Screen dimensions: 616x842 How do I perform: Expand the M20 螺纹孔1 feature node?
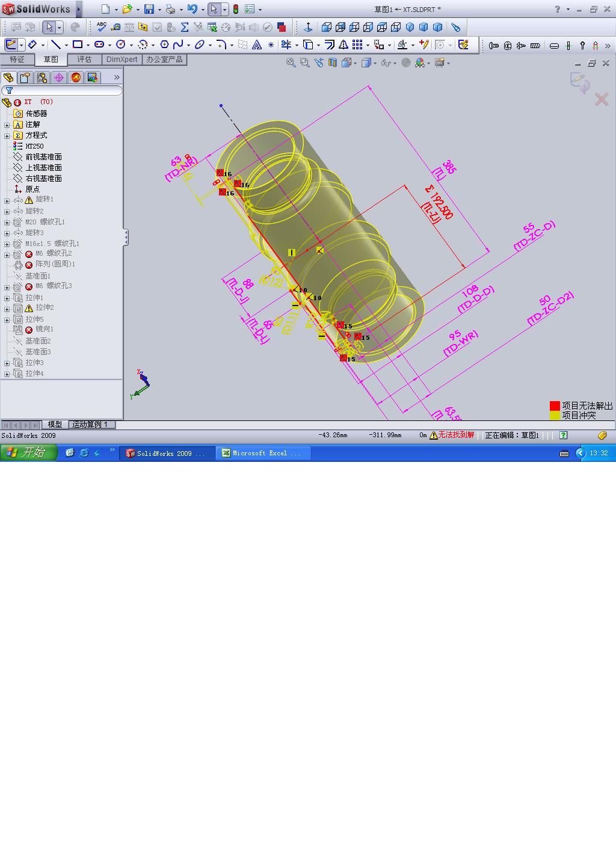coord(7,223)
